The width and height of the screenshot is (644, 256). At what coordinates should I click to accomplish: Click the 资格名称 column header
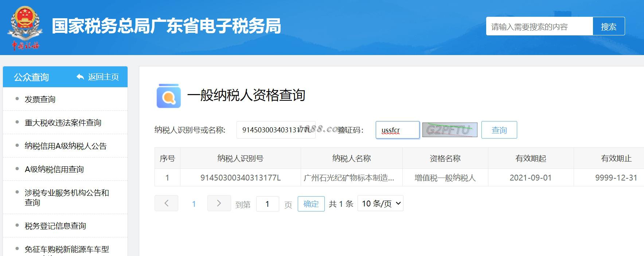445,158
